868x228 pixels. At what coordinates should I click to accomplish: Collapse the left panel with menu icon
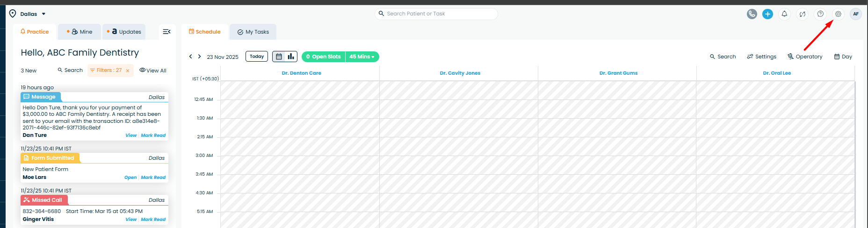pos(166,32)
